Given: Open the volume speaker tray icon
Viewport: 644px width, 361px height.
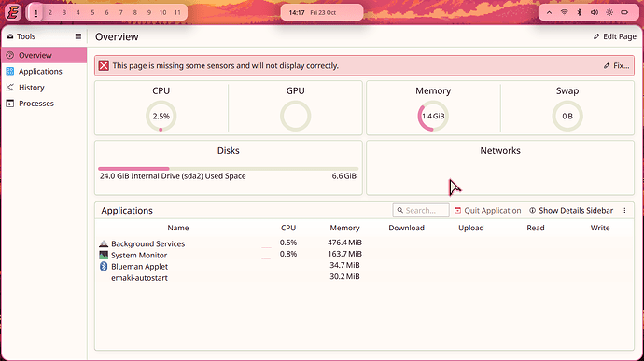Looking at the screenshot, I should click(595, 12).
